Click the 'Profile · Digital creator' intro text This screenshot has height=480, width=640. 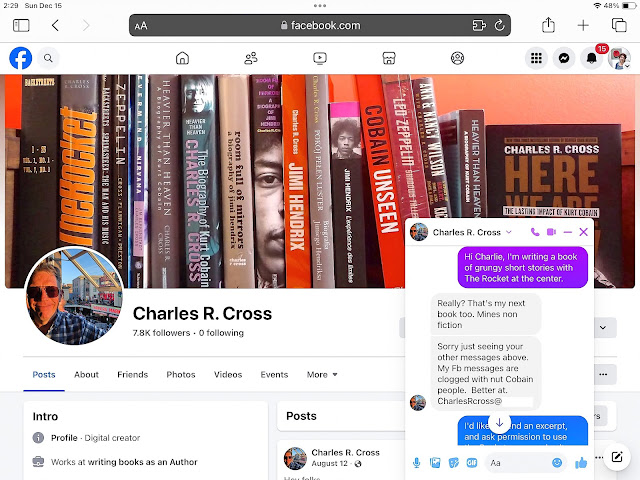[x=96, y=438]
